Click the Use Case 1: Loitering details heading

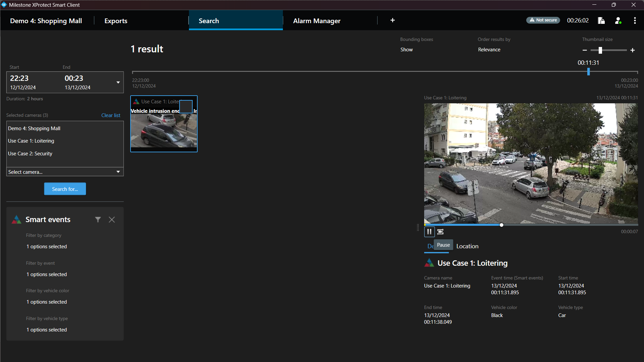click(x=472, y=263)
